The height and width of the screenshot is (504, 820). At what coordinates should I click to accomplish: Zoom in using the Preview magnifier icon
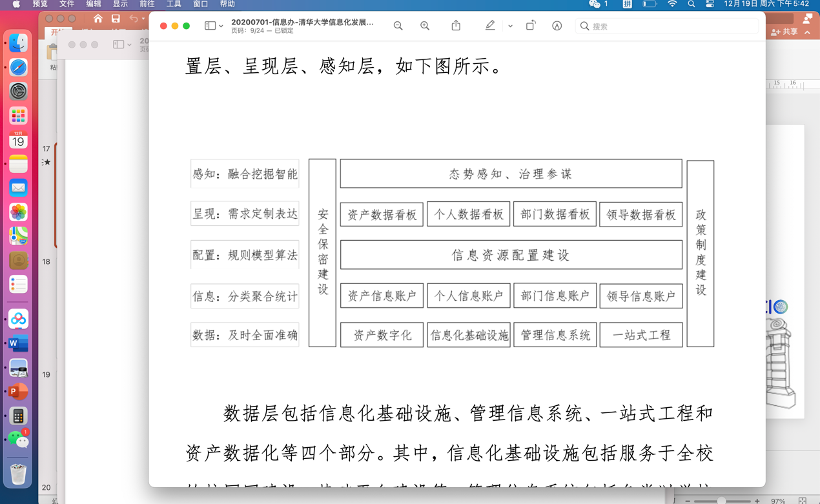pyautogui.click(x=425, y=26)
